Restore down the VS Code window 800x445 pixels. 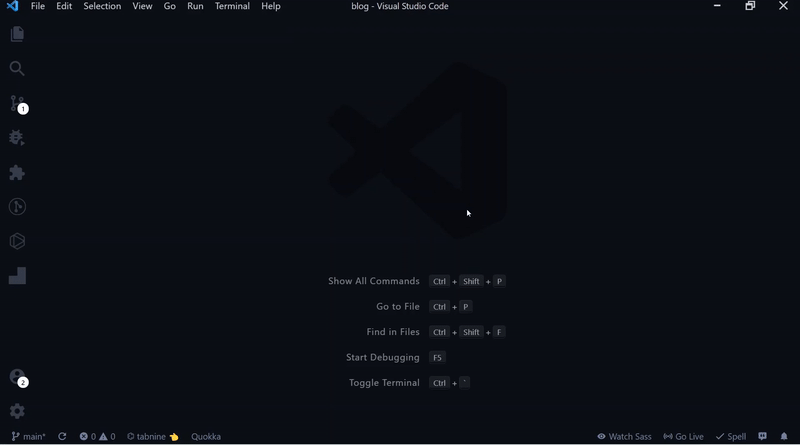click(x=750, y=6)
